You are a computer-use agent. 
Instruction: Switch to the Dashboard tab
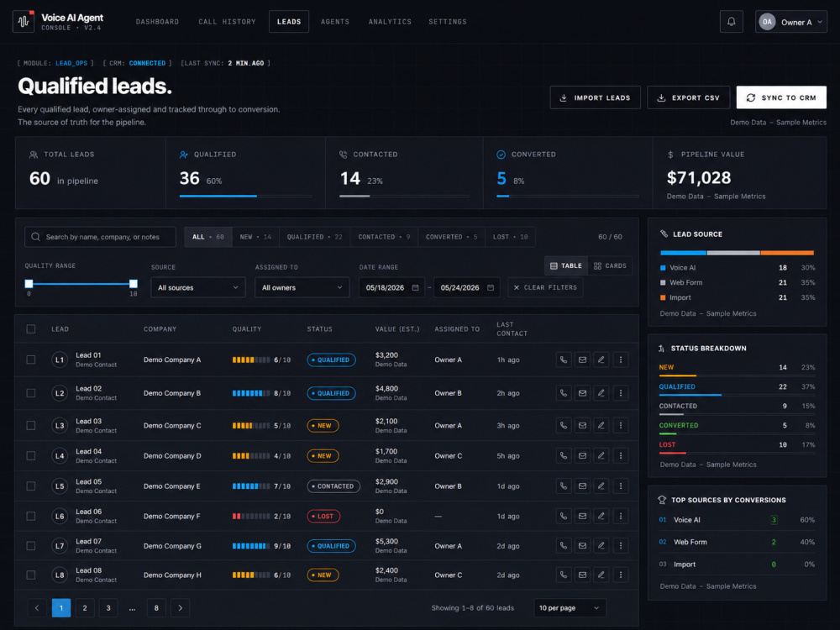pos(158,22)
